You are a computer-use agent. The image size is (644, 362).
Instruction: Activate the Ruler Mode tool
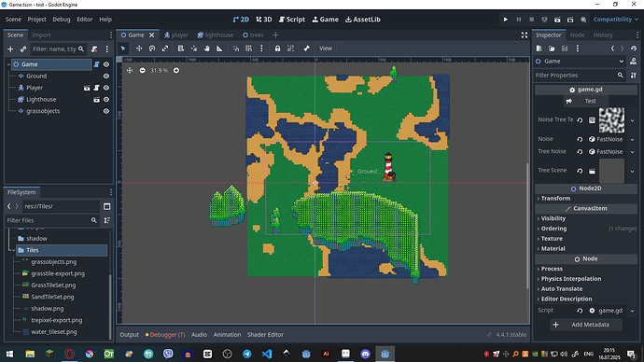(219, 49)
